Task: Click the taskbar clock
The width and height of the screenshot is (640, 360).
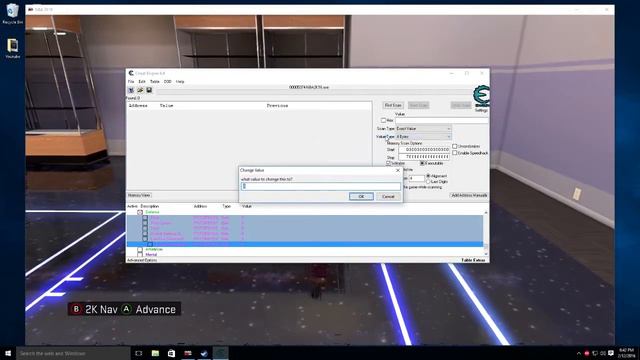Action: point(626,353)
